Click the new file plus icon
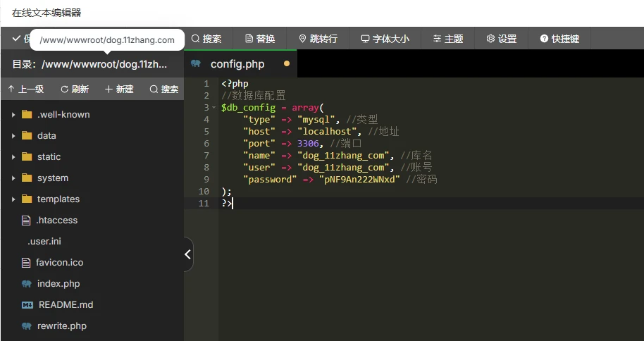644x341 pixels. click(109, 89)
